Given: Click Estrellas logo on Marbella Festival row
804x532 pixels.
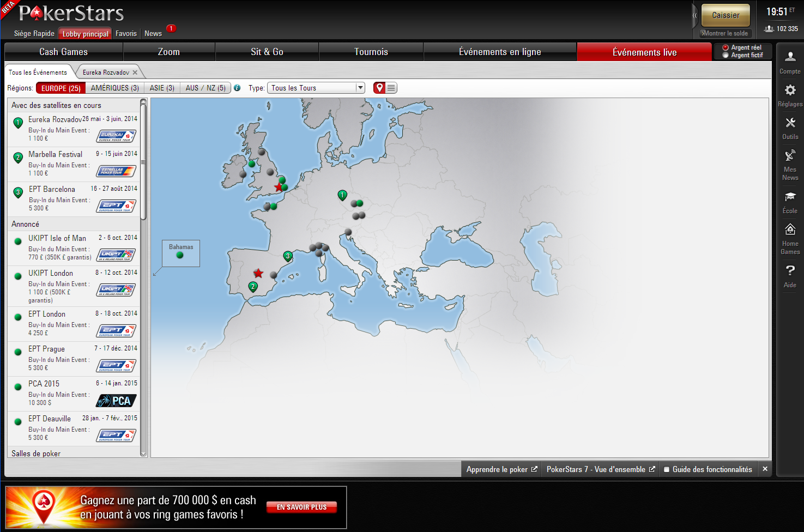Looking at the screenshot, I should pyautogui.click(x=116, y=171).
